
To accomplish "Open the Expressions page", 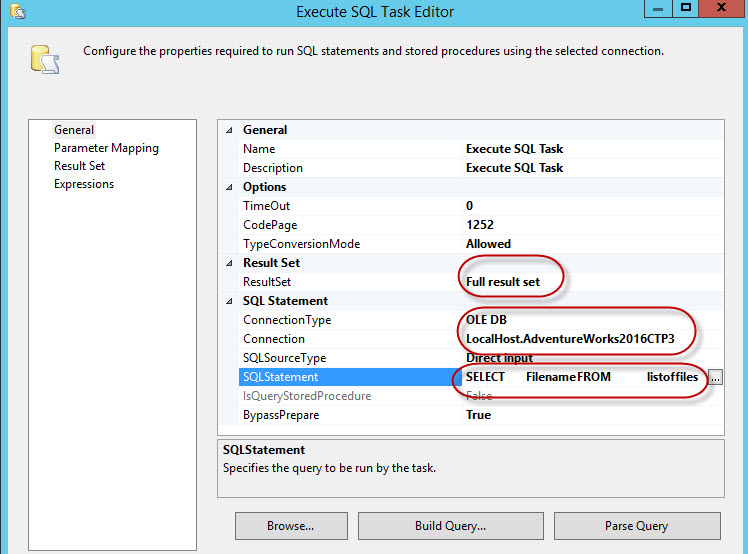I will pyautogui.click(x=84, y=184).
